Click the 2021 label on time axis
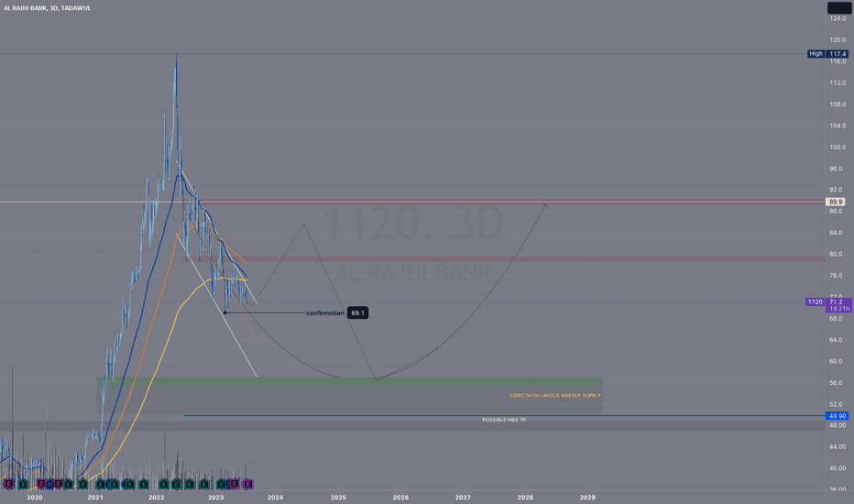Image resolution: width=854 pixels, height=504 pixels. point(95,498)
